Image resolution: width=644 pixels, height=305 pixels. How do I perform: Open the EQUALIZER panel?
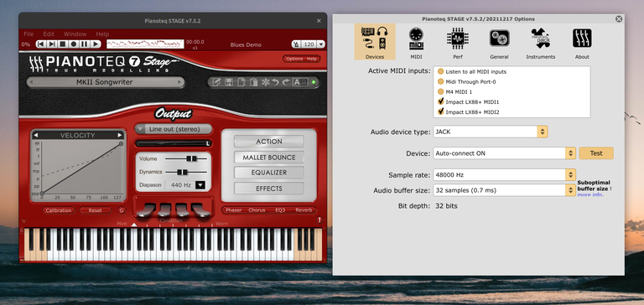tap(269, 173)
